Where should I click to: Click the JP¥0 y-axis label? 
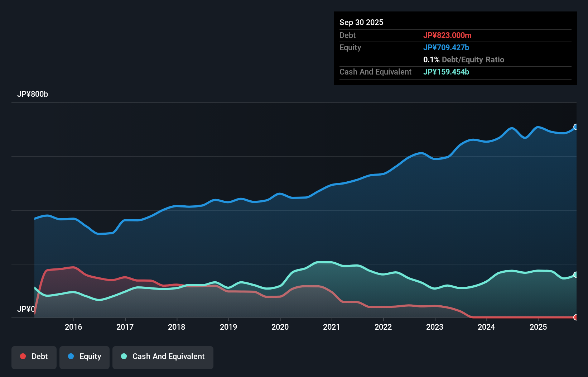26,309
